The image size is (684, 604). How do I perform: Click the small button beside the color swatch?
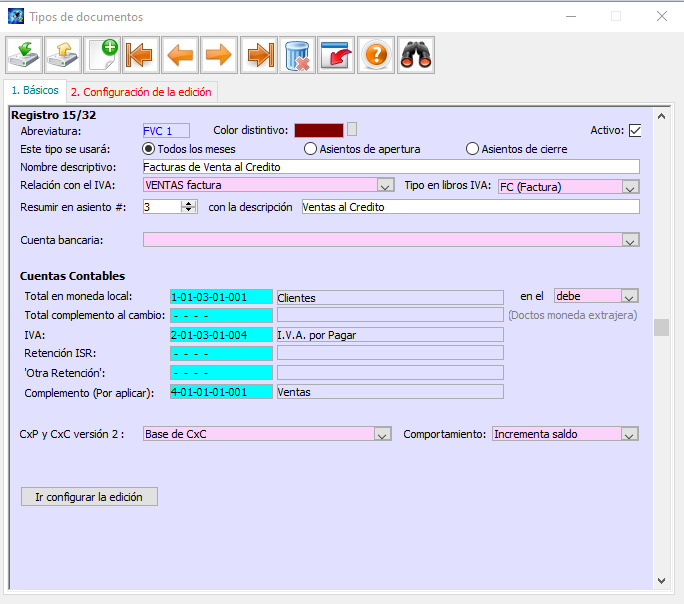[352, 129]
